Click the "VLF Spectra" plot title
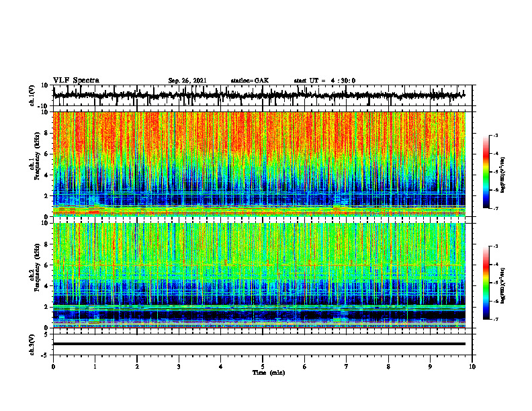The width and height of the screenshot is (532, 411). click(x=76, y=81)
